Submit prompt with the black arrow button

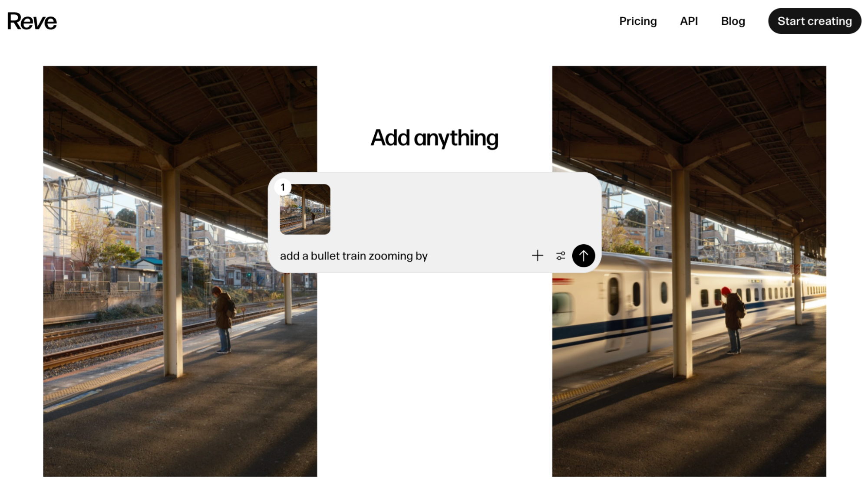583,255
